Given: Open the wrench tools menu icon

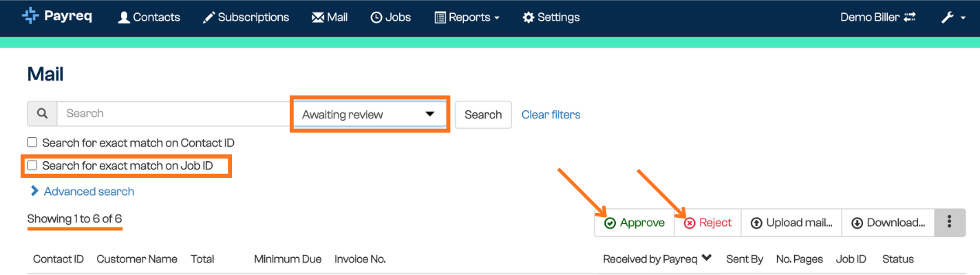Looking at the screenshot, I should [x=953, y=17].
